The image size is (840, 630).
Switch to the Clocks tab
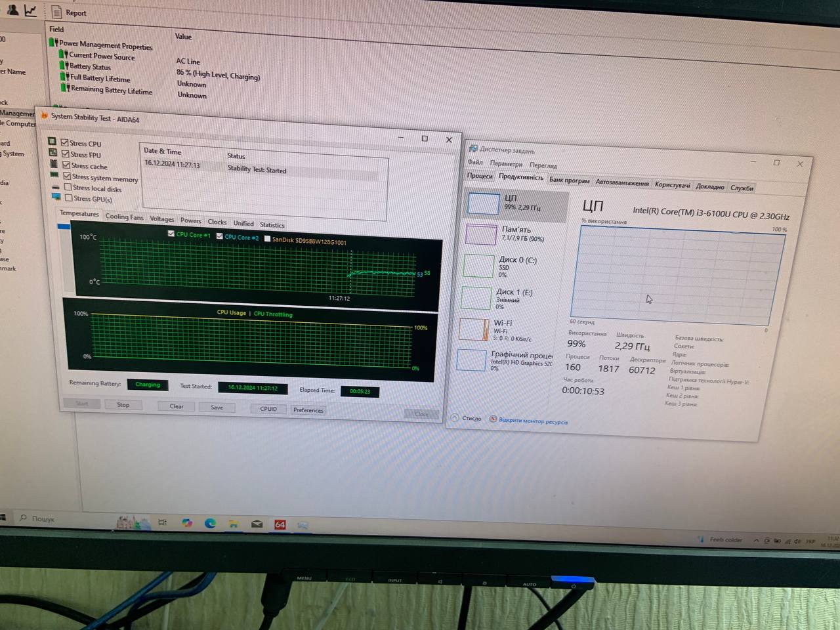pos(217,222)
